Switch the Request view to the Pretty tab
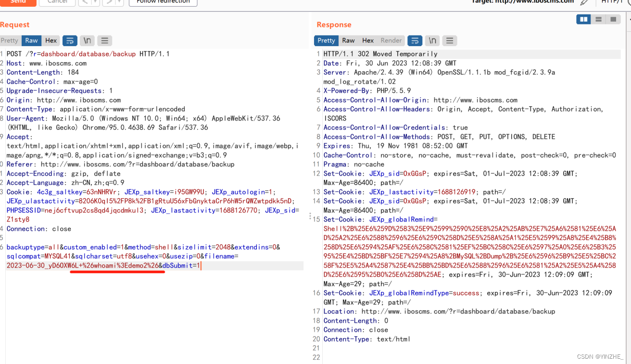The image size is (631, 364). click(10, 40)
